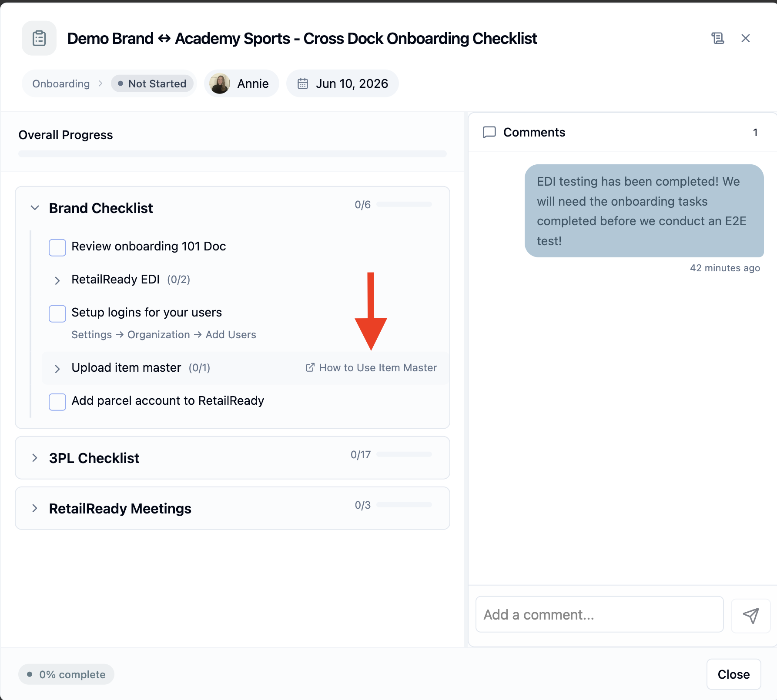Check Add parcel account to RetailReady
777x700 pixels.
pos(57,402)
